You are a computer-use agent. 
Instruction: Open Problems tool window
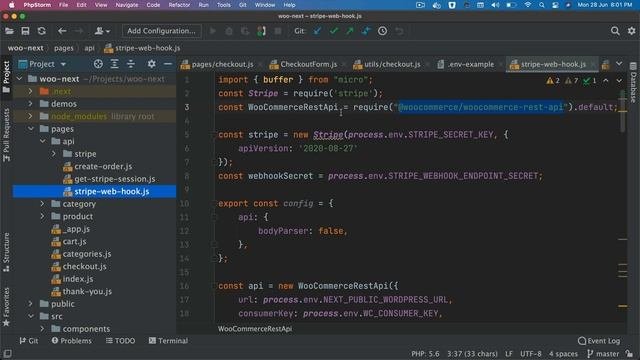pyautogui.click(x=71, y=340)
